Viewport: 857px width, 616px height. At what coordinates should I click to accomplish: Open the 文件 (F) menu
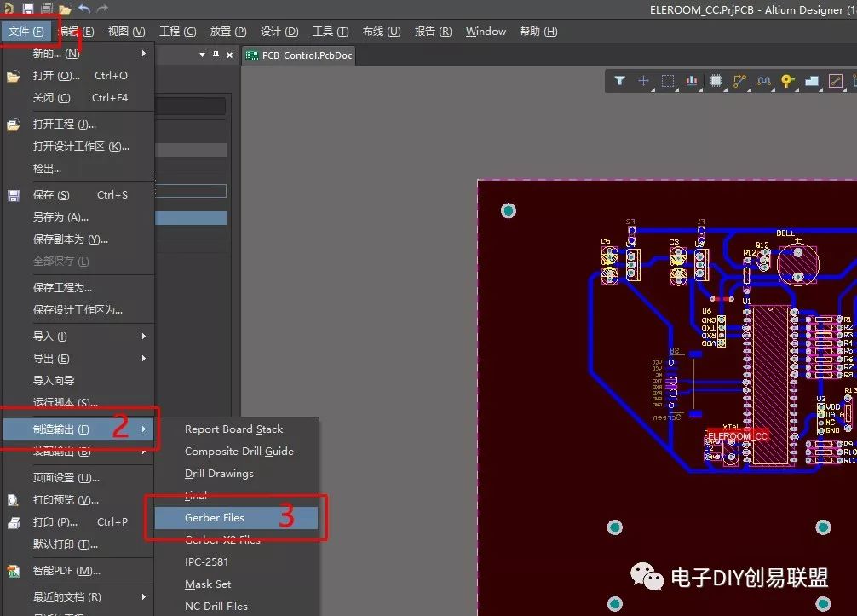click(x=26, y=32)
